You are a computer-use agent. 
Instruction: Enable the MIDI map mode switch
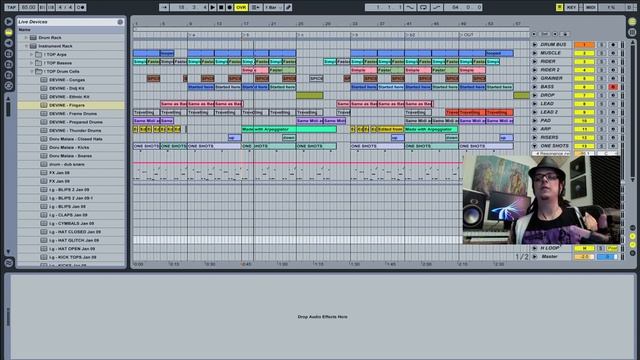(x=590, y=7)
